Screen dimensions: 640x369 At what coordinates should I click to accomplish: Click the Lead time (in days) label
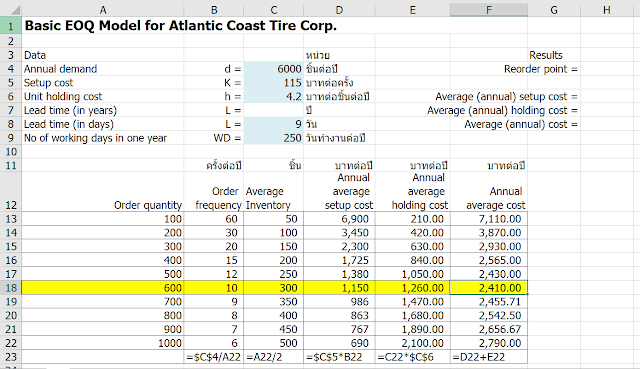[69, 124]
